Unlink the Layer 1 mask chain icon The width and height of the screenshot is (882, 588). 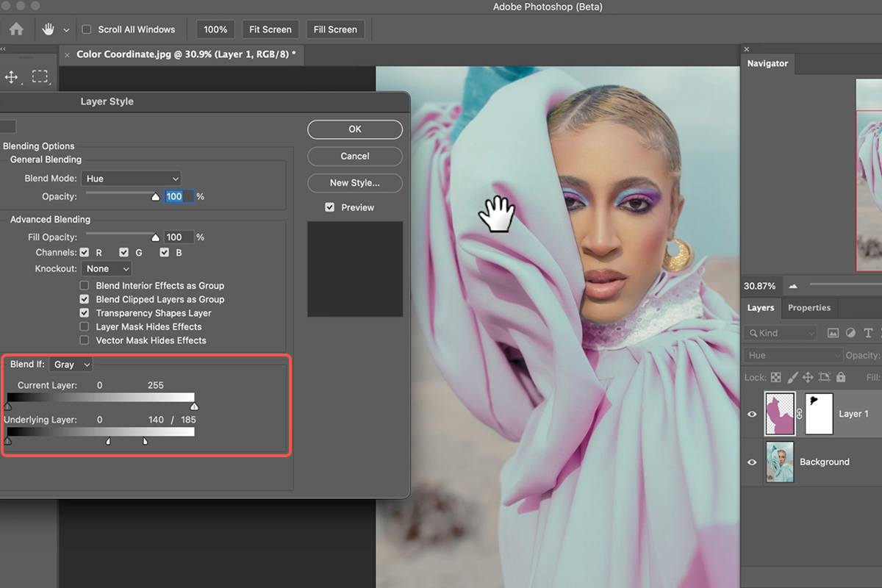[800, 415]
